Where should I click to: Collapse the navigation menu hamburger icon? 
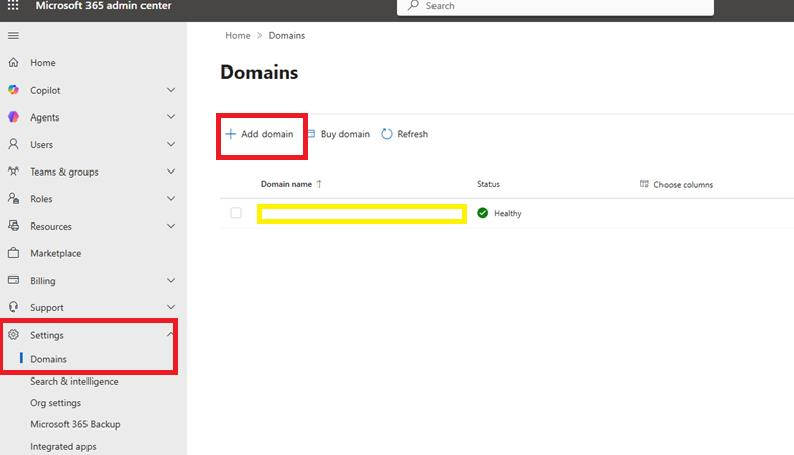pos(14,35)
